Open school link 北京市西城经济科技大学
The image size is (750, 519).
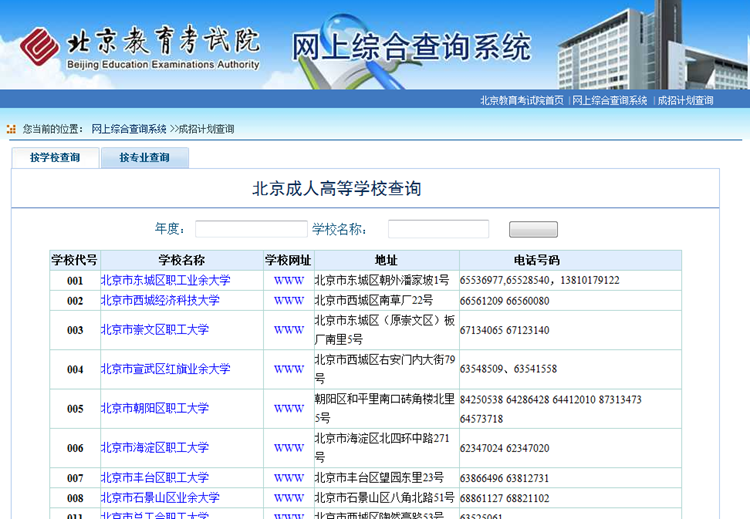160,300
